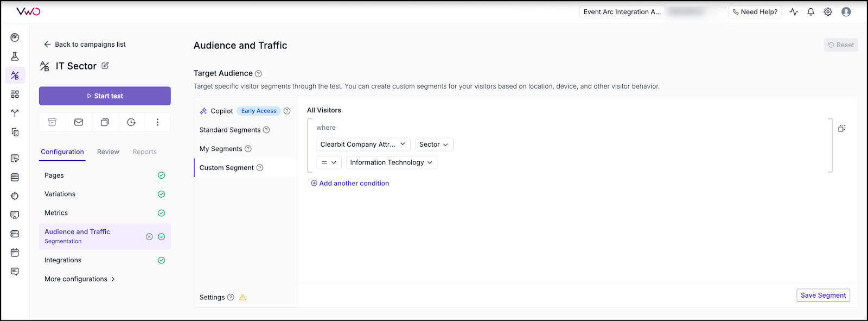Show help for Target Audience

click(258, 74)
